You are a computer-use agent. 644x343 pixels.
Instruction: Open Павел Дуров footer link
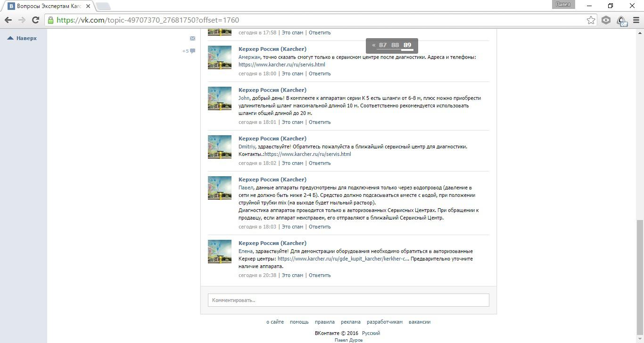pyautogui.click(x=348, y=340)
